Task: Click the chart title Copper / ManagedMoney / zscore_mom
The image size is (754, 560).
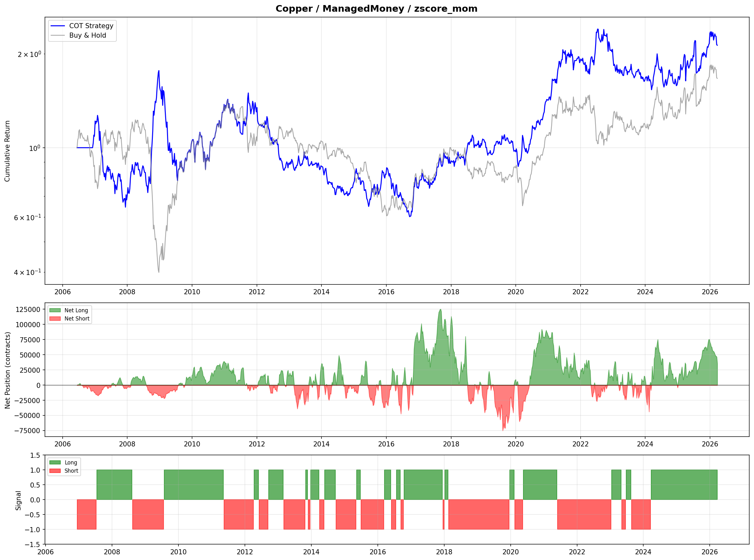Action: coord(376,9)
